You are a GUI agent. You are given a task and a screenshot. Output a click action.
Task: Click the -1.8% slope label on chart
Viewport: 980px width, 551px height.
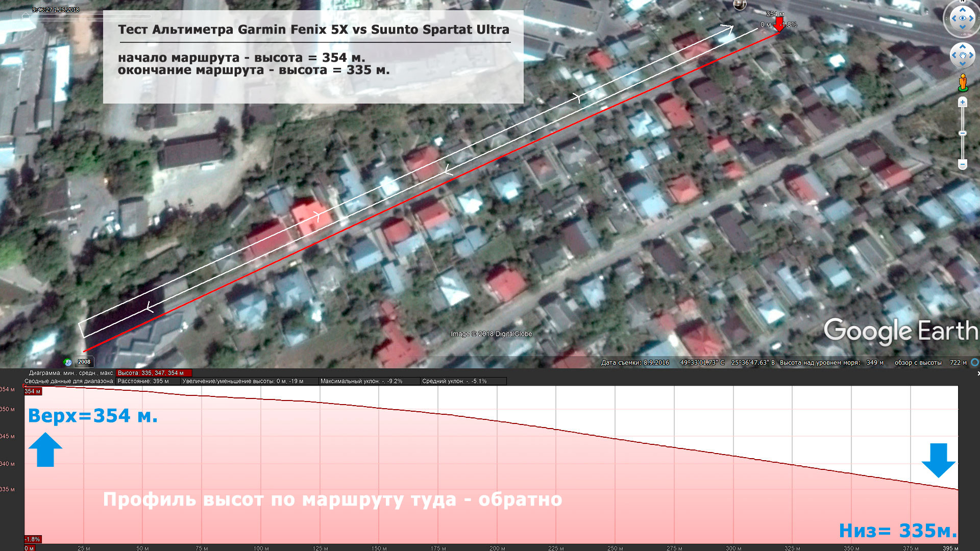(x=33, y=539)
